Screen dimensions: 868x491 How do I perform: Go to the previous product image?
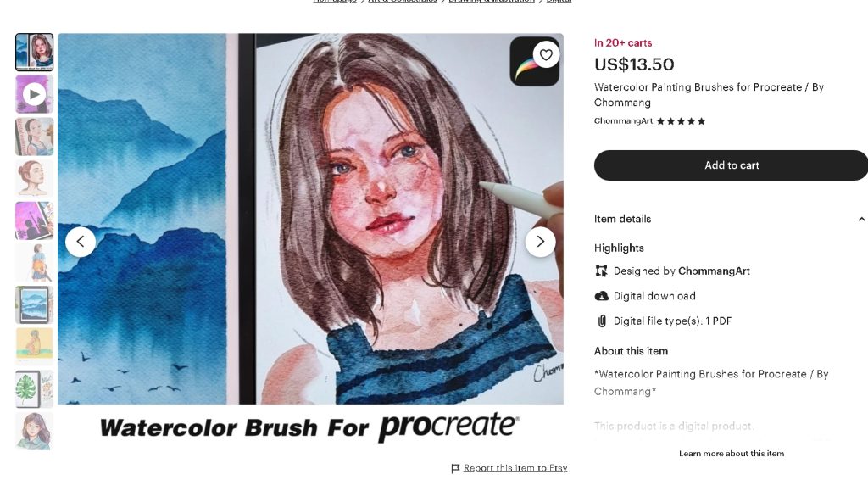tap(81, 242)
